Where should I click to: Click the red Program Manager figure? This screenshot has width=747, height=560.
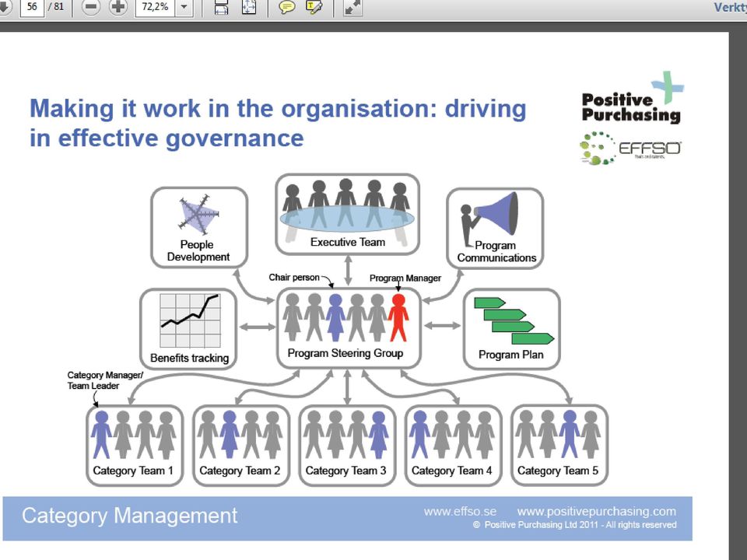(x=398, y=317)
